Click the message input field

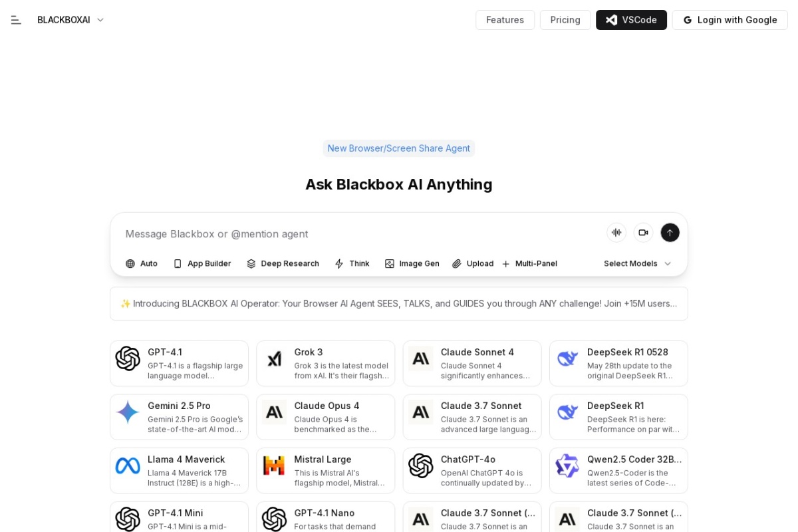359,234
